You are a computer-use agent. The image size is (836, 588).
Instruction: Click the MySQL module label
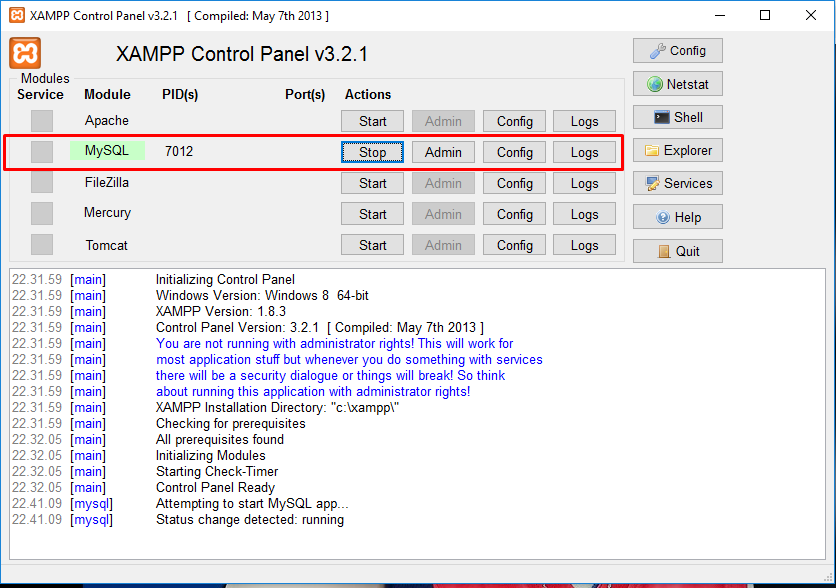click(x=107, y=151)
